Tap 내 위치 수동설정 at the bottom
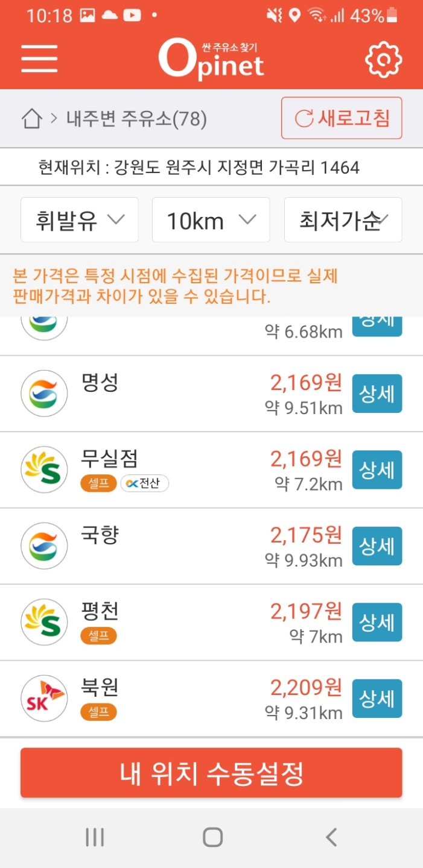 (x=211, y=772)
